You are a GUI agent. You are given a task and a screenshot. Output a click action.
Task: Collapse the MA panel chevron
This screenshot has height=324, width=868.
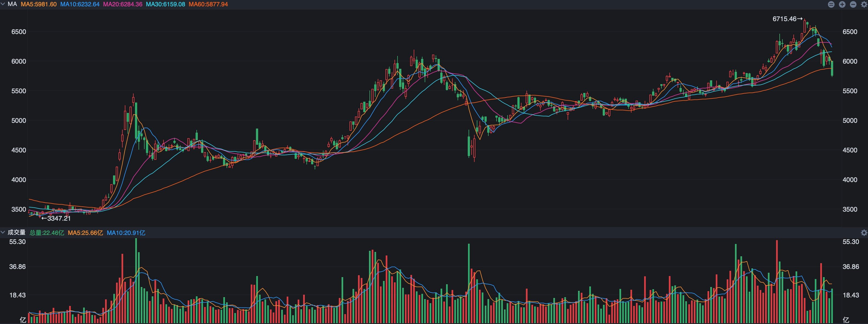(3, 4)
